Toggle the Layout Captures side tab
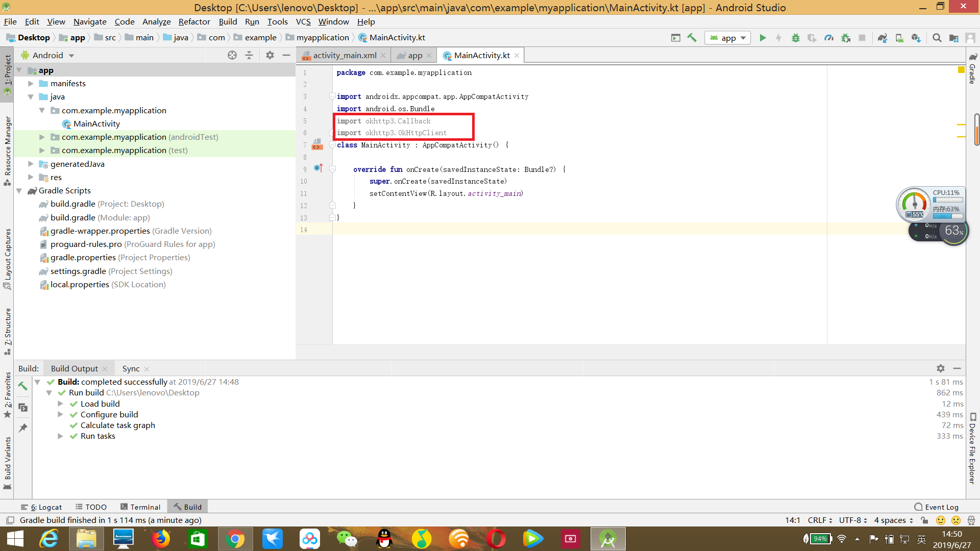The height and width of the screenshot is (551, 980). pos(7,260)
